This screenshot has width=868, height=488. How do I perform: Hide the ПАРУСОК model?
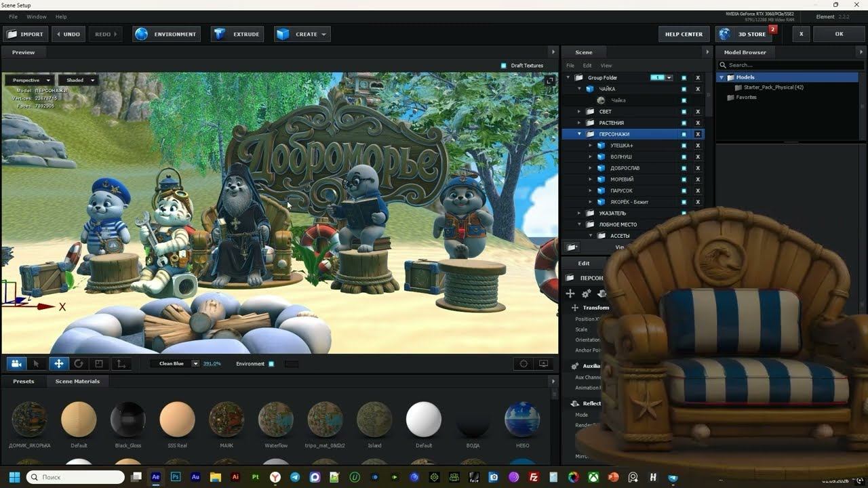tap(684, 190)
